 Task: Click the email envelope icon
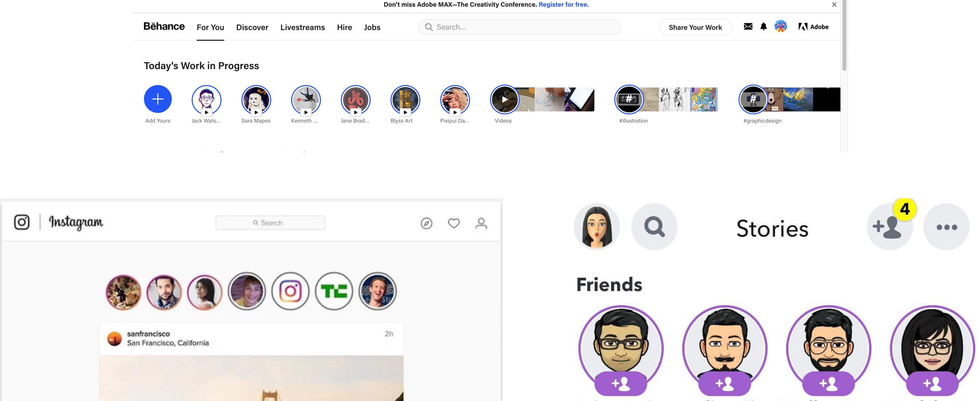pyautogui.click(x=748, y=27)
